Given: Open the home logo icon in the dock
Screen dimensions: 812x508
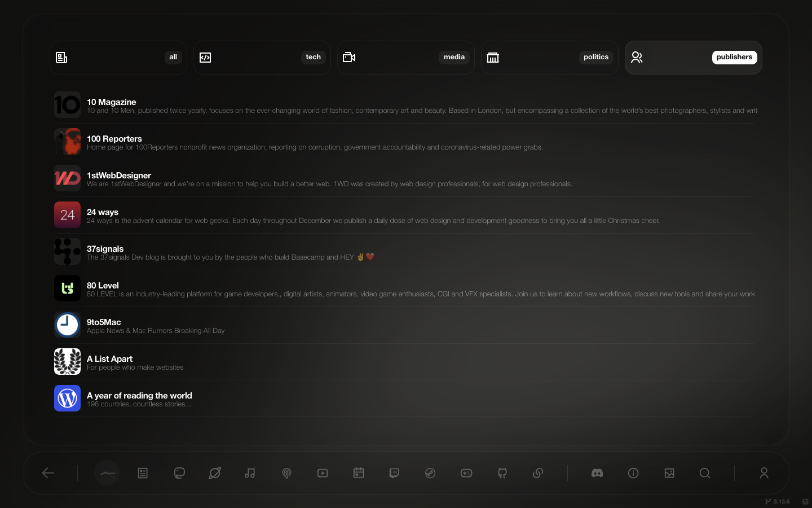Looking at the screenshot, I should coord(107,473).
